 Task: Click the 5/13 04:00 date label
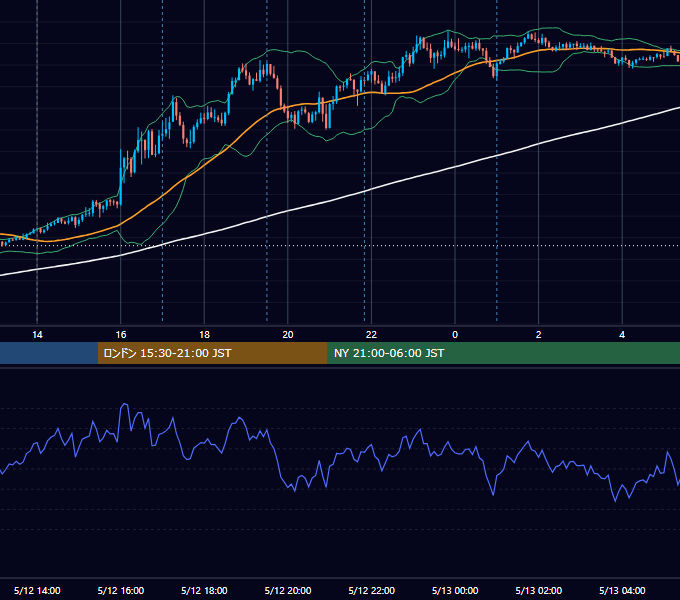pos(622,590)
